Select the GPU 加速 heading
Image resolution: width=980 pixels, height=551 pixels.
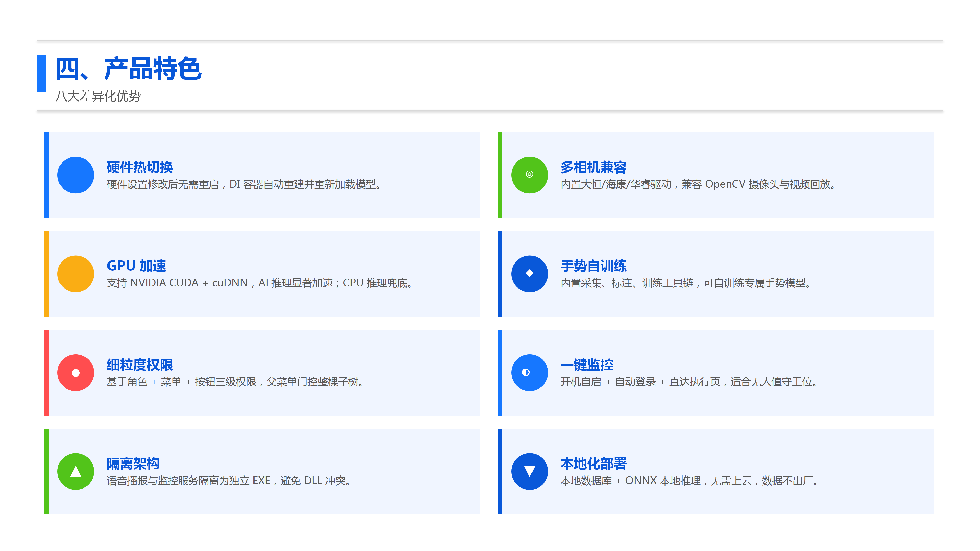click(x=136, y=266)
